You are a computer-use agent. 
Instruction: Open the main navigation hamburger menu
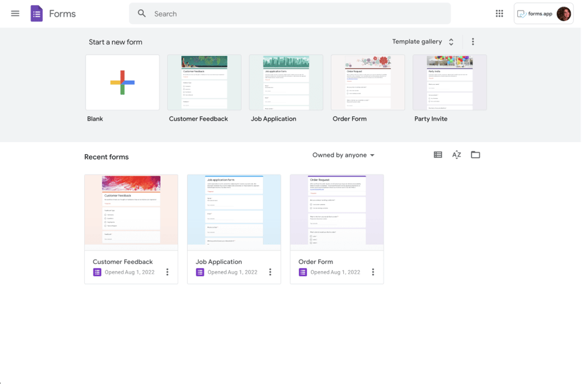click(x=15, y=13)
